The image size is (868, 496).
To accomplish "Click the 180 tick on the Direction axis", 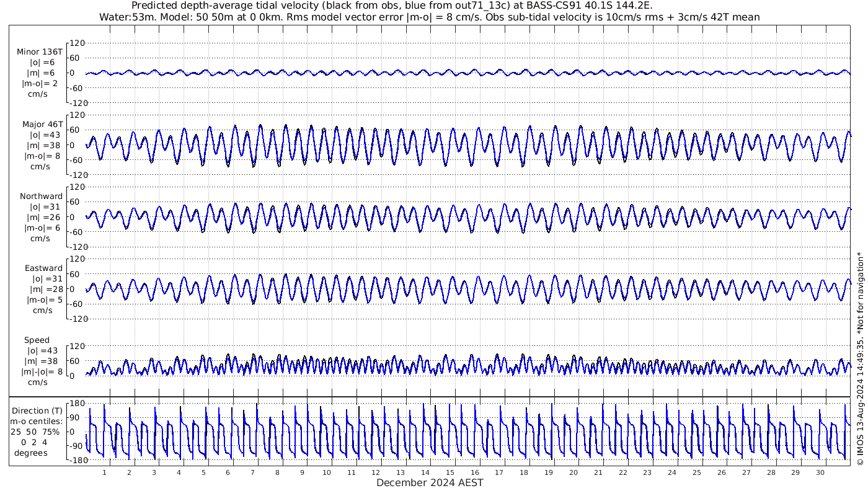I will pos(76,404).
